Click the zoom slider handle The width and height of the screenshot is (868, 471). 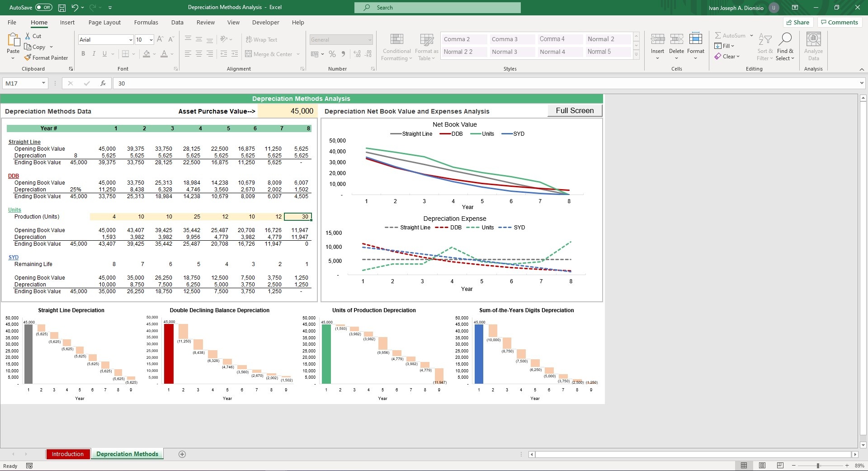818,466
